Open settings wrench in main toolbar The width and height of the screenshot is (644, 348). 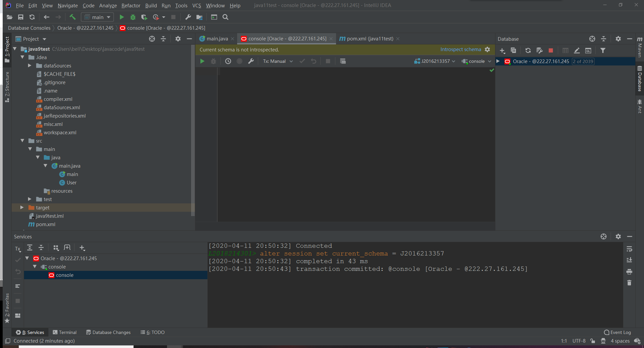(x=188, y=17)
